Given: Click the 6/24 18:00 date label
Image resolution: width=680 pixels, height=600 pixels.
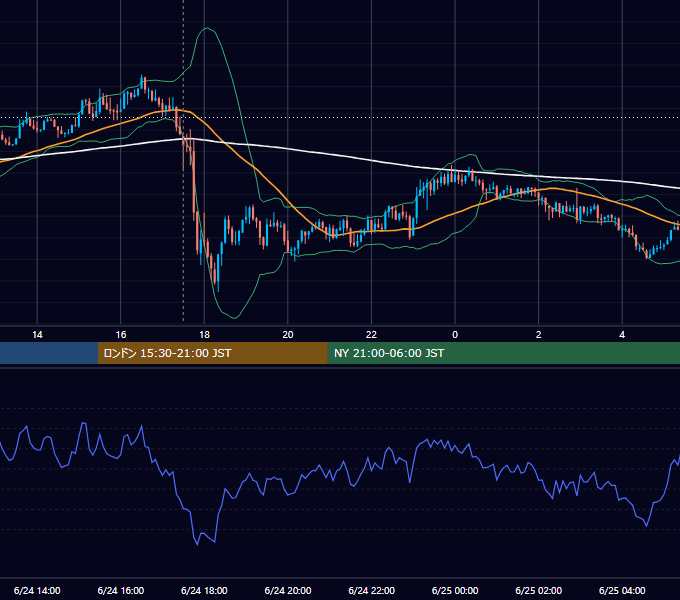Looking at the screenshot, I should coord(204,590).
